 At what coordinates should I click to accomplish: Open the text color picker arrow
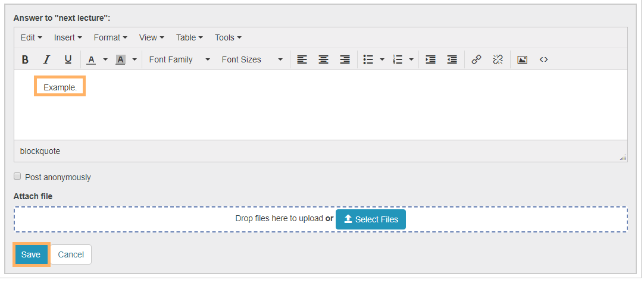(105, 59)
